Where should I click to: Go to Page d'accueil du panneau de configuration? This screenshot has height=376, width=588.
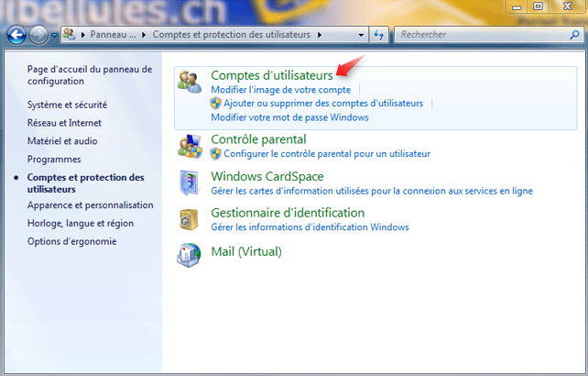(x=89, y=74)
